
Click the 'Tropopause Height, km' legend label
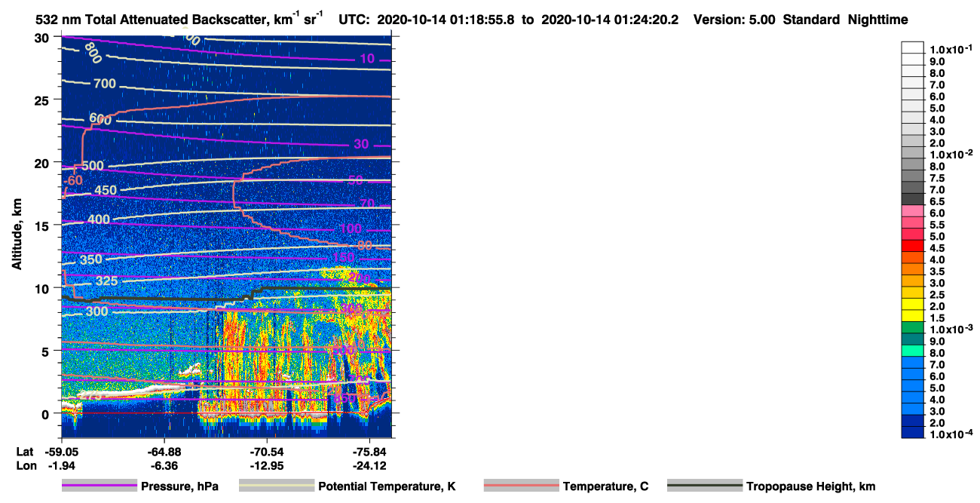[x=810, y=486]
